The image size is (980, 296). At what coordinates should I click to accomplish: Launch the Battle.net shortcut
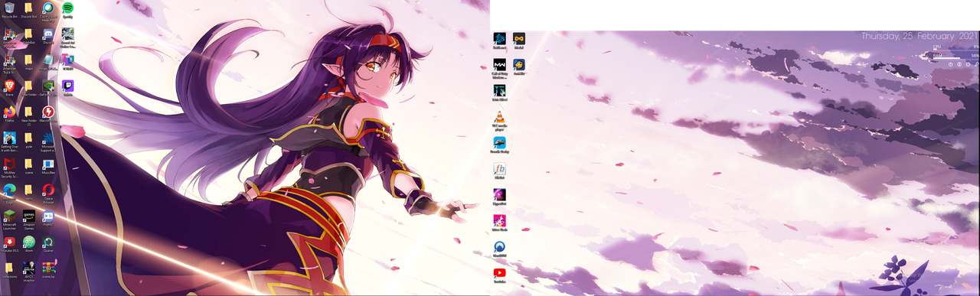point(499,39)
